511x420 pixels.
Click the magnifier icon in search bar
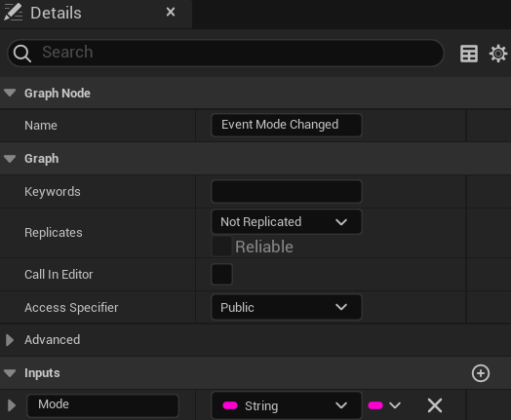pyautogui.click(x=22, y=53)
